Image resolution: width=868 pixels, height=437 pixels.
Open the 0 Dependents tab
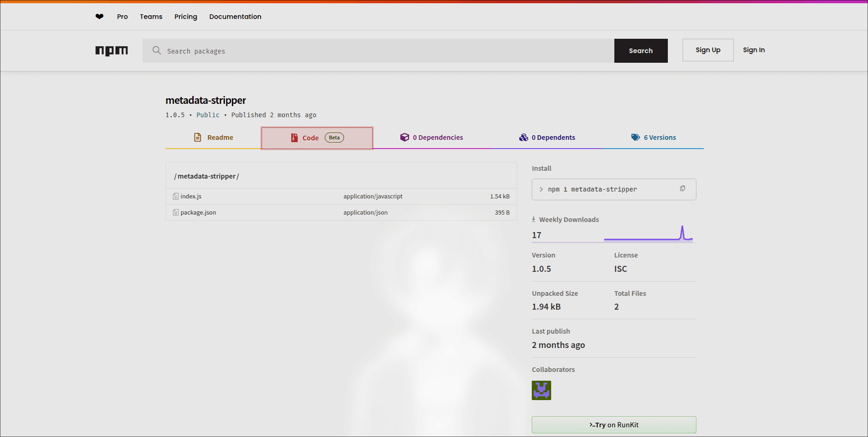pyautogui.click(x=547, y=138)
